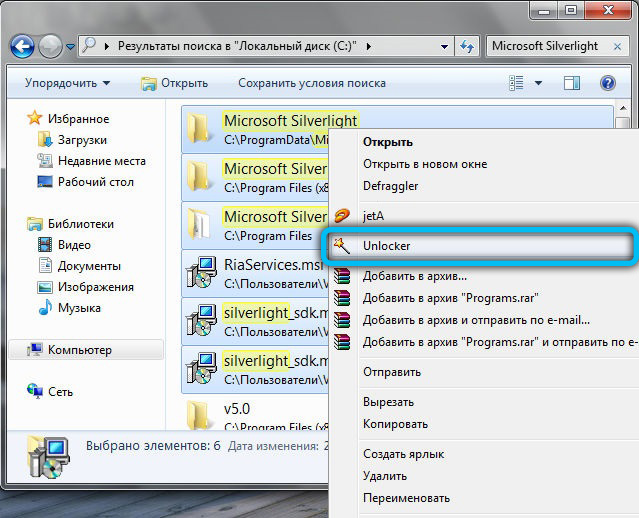Open the address bar history dropdown

coord(444,46)
